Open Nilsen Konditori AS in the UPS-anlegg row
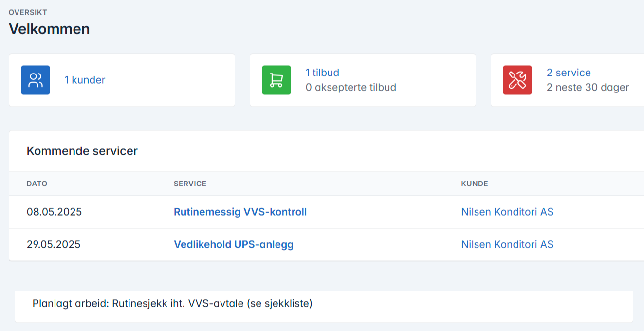The height and width of the screenshot is (331, 644). [507, 244]
